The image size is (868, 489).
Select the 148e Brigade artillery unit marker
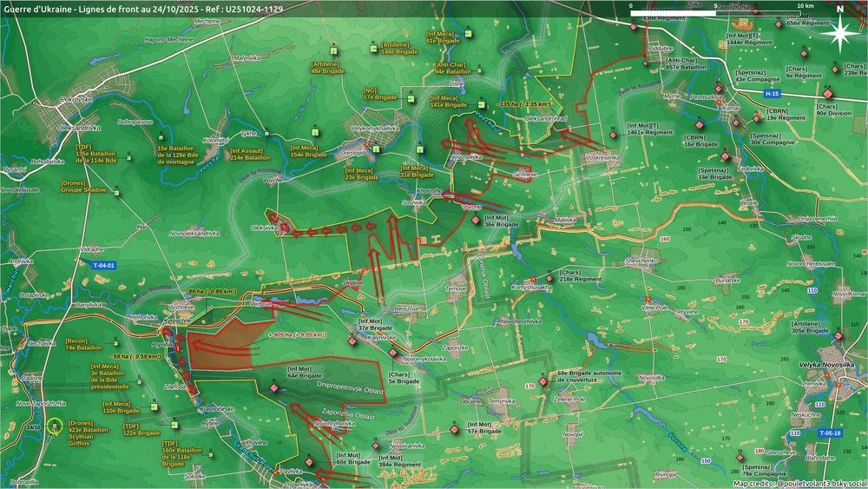click(373, 49)
